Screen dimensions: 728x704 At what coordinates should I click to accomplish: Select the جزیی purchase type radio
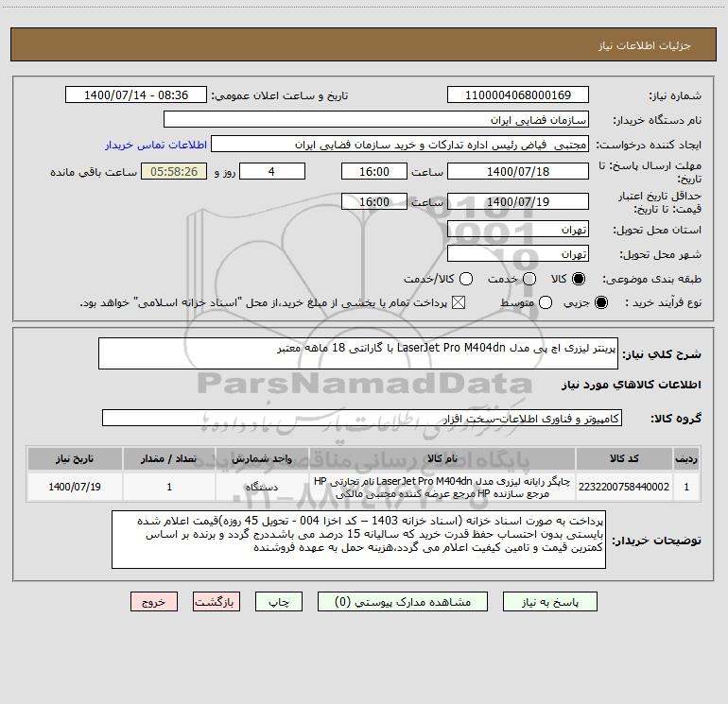[x=600, y=303]
